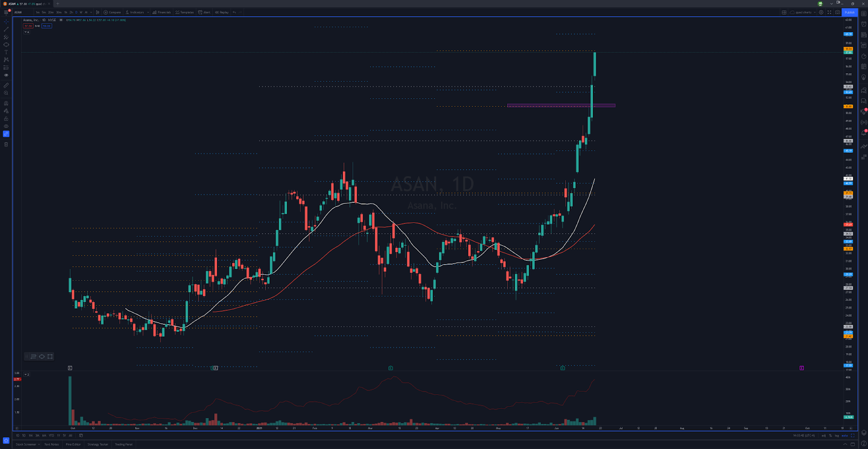Open the Stock Screener tab
This screenshot has width=868, height=449.
(25, 445)
